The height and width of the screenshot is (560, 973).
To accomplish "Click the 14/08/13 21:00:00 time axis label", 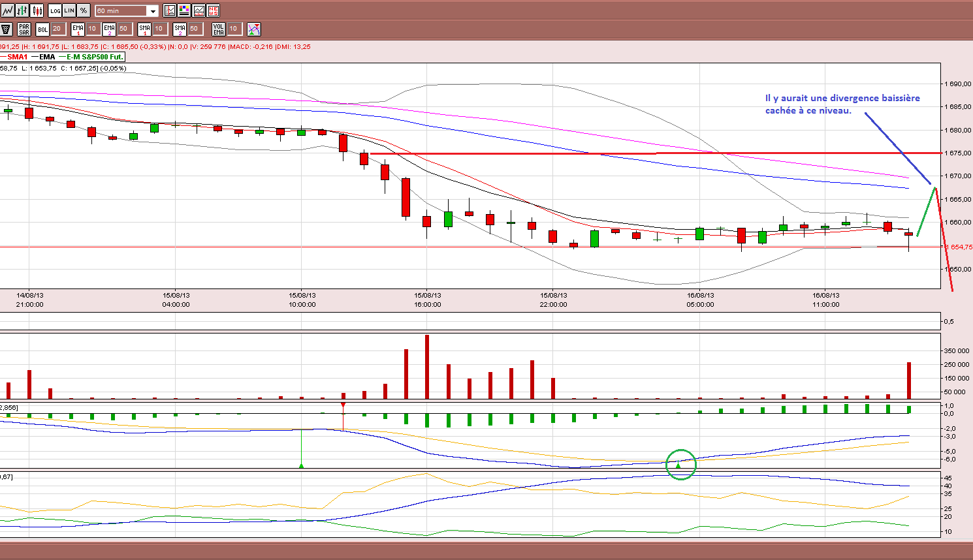I will [x=30, y=300].
